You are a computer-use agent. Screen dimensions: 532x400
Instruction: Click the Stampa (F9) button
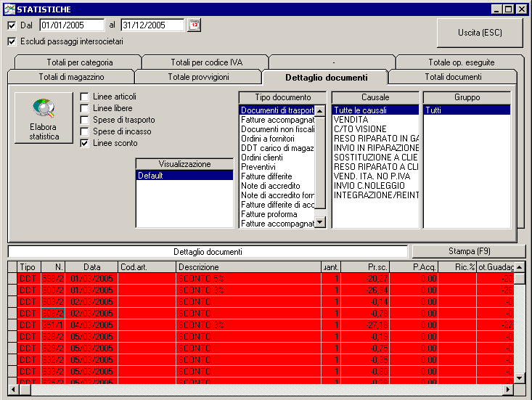pyautogui.click(x=468, y=251)
